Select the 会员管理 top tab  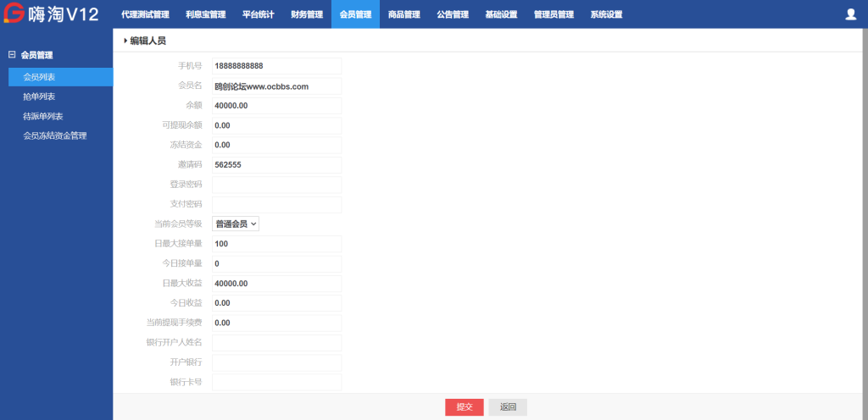coord(355,14)
